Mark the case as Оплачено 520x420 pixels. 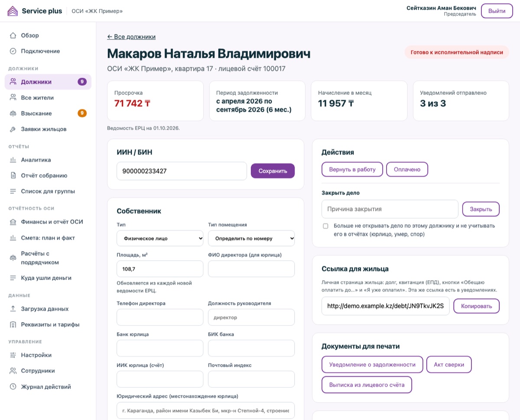click(x=407, y=169)
